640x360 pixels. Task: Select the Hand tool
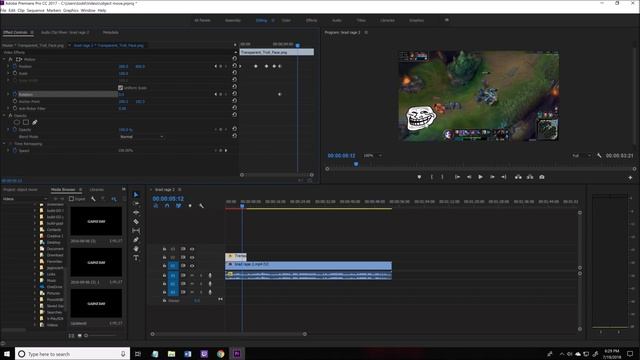coord(136,249)
